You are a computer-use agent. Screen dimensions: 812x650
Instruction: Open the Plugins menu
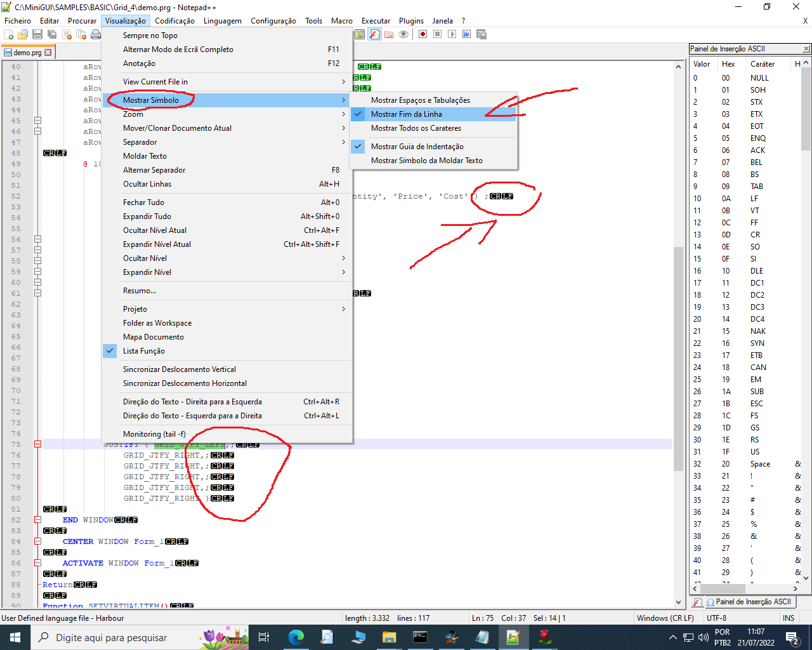coord(411,21)
